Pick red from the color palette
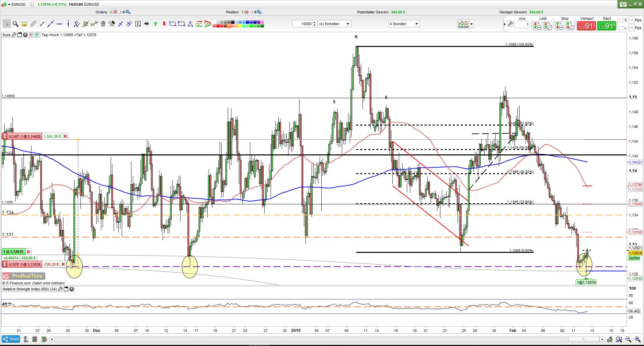The width and height of the screenshot is (644, 346). 218,25
